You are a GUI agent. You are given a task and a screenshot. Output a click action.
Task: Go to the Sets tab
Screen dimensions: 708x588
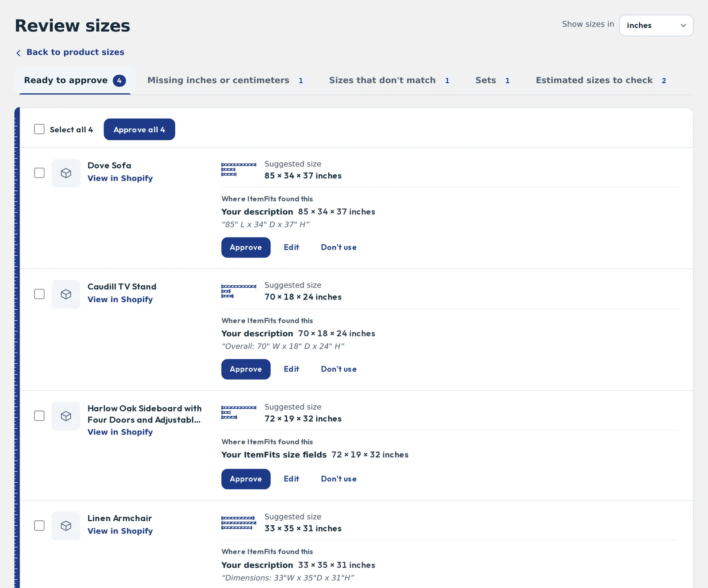493,81
